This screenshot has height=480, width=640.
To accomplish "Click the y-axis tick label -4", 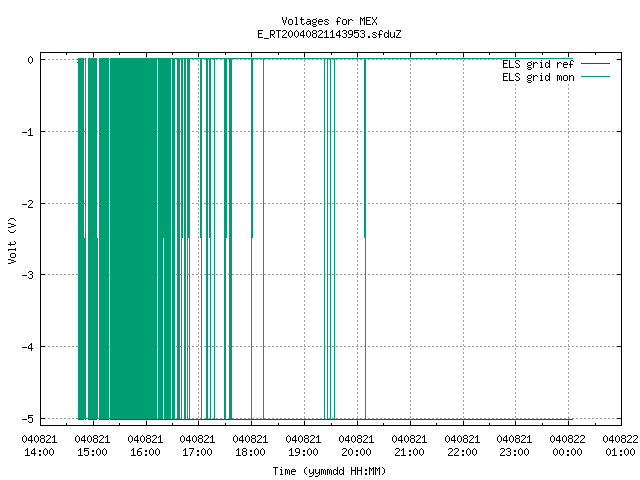I will point(28,347).
